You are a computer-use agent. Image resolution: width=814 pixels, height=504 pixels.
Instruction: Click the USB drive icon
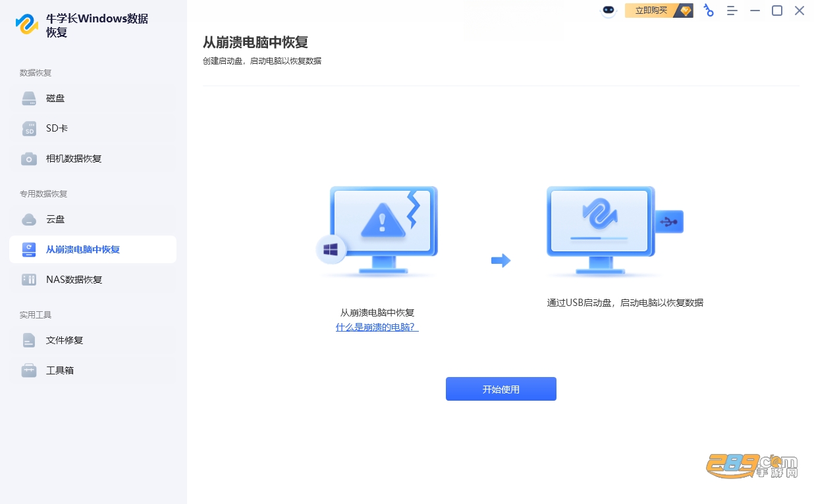(669, 222)
